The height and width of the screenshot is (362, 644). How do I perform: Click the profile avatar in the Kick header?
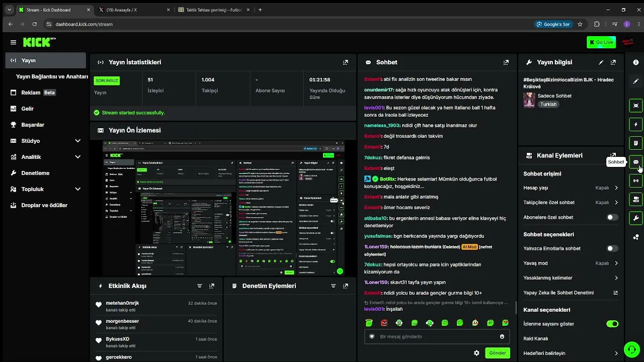tap(628, 42)
